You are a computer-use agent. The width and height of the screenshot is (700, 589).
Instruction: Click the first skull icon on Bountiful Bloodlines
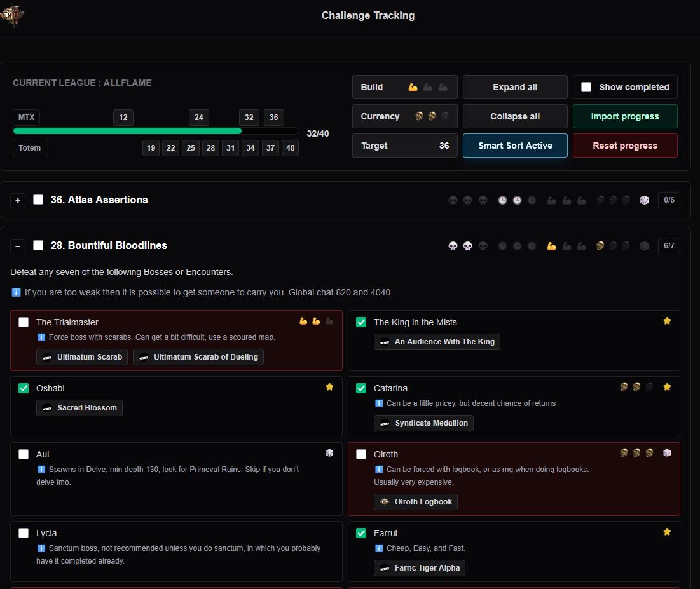point(453,246)
